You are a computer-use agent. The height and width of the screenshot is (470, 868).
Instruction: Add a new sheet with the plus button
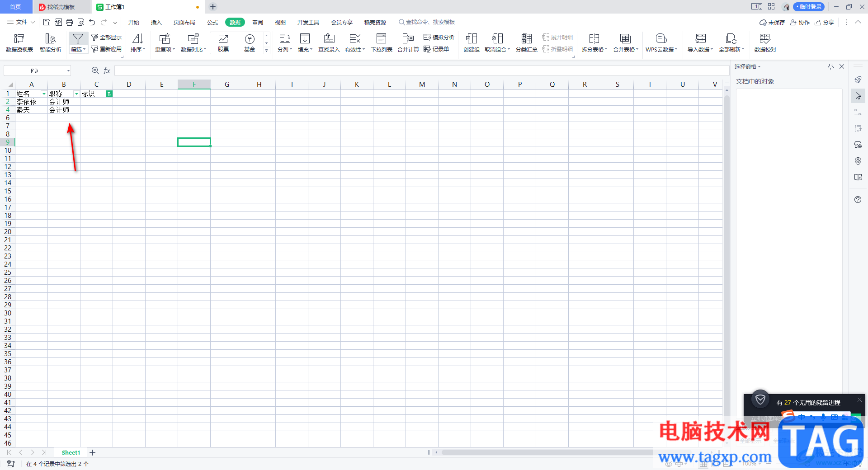tap(93, 452)
